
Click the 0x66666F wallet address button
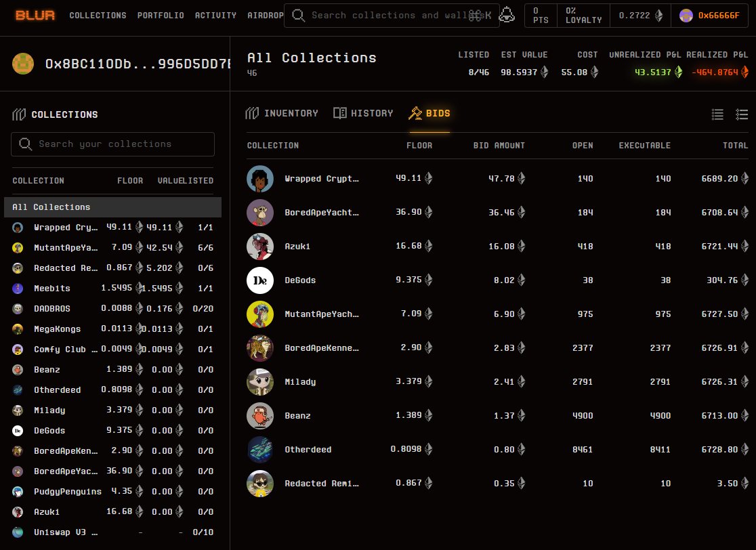[710, 16]
